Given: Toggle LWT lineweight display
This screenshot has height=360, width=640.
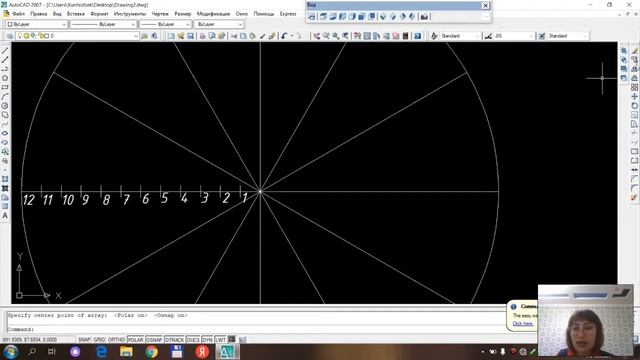Looking at the screenshot, I should pos(220,340).
